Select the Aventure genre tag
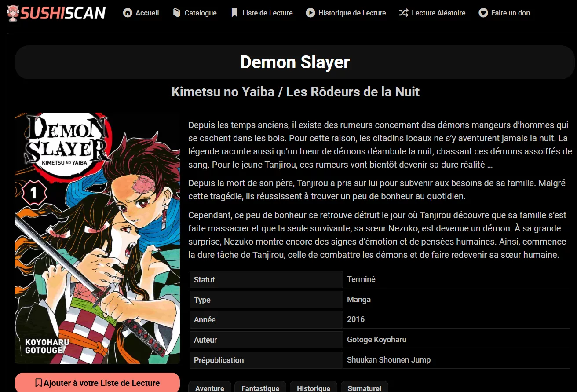The height and width of the screenshot is (392, 577). [210, 387]
